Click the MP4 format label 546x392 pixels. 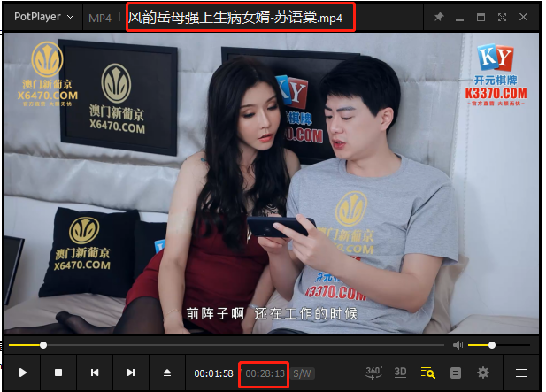100,18
